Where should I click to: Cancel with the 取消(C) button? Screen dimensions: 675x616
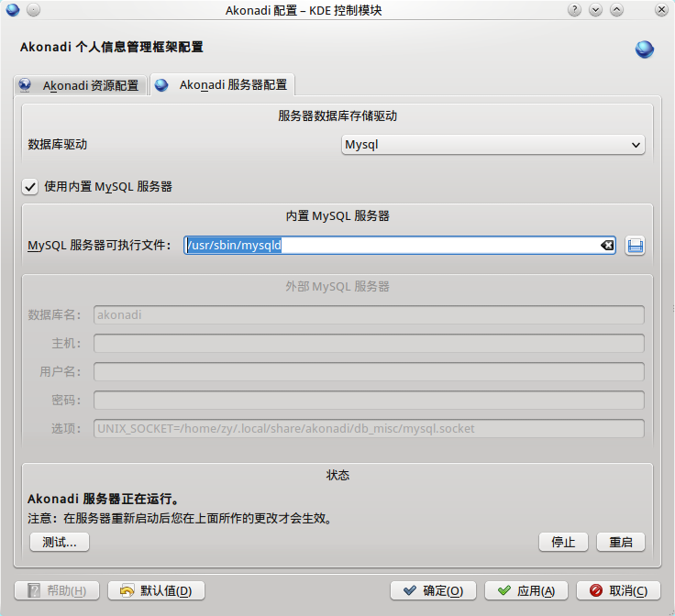click(618, 590)
